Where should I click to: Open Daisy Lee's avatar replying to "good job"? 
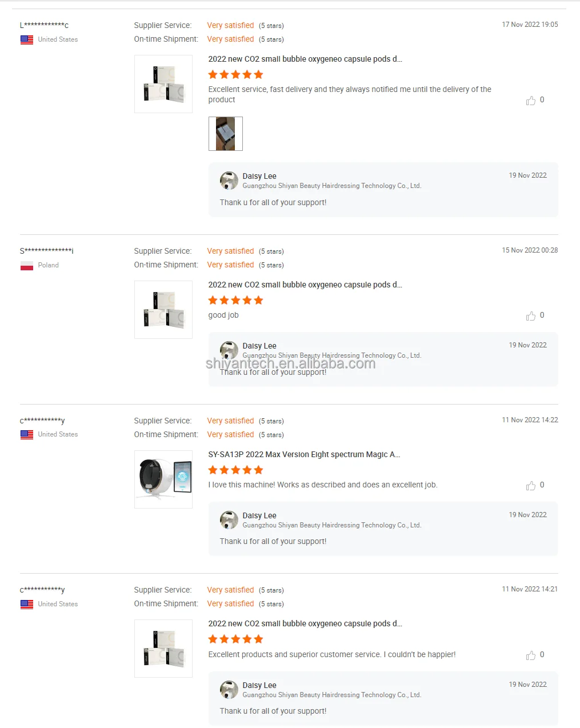tap(229, 350)
